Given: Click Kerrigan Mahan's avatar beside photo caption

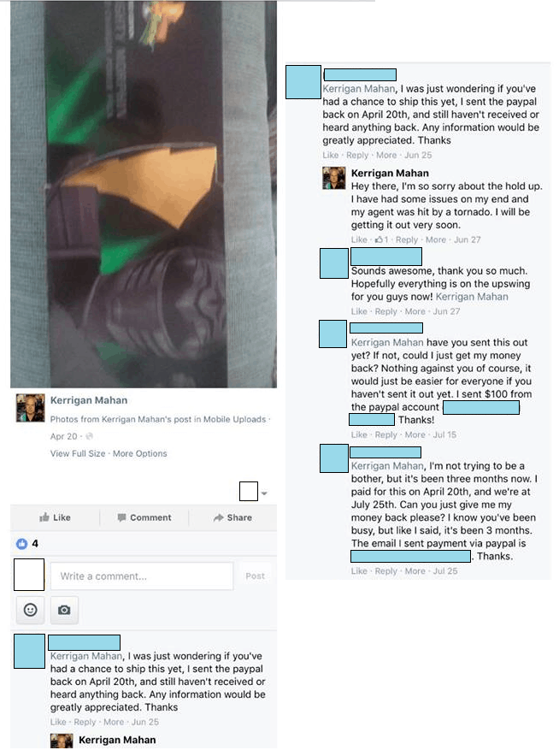Looking at the screenshot, I should pyautogui.click(x=30, y=408).
